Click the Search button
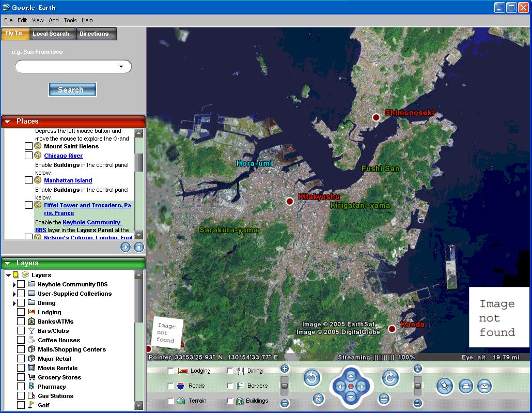Viewport: 532px width, 413px height. click(x=72, y=89)
